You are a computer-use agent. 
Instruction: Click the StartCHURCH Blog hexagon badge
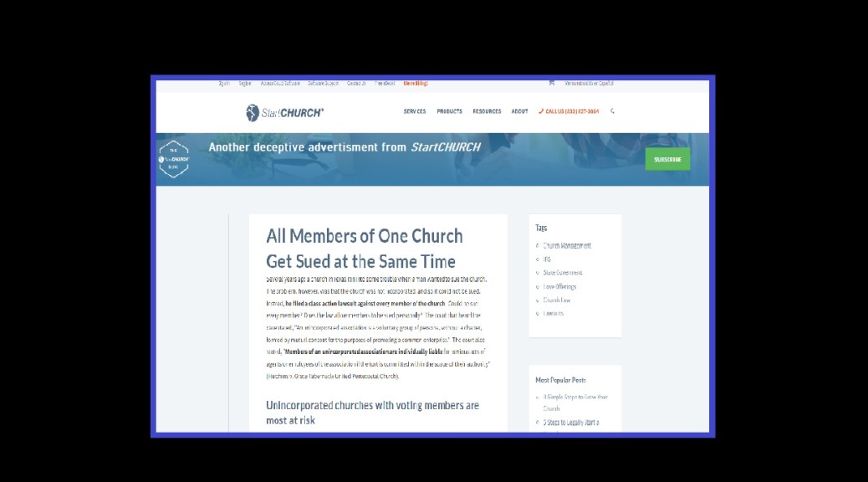174,159
